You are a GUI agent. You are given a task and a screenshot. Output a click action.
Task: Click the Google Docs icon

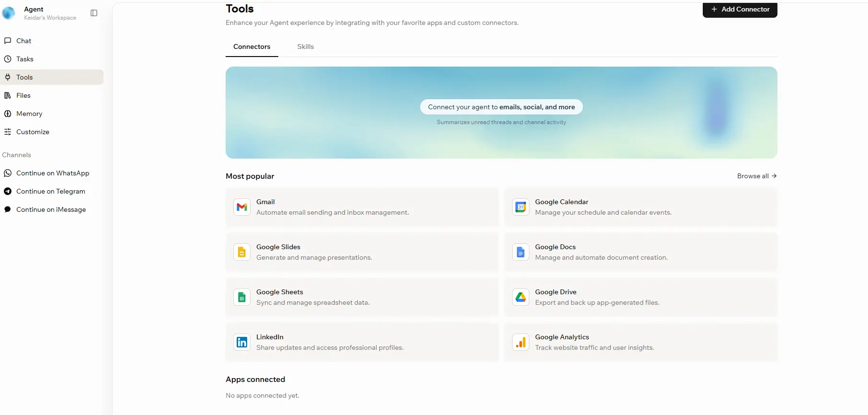[521, 252]
